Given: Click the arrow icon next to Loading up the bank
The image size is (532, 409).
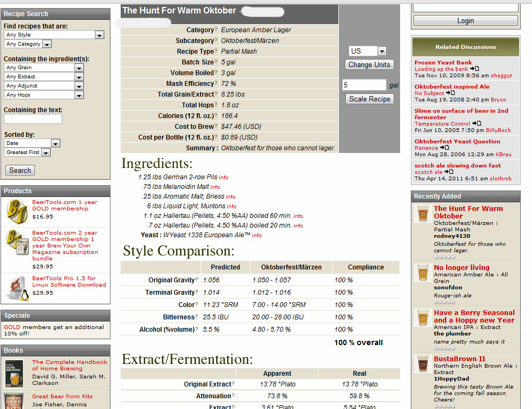Looking at the screenshot, I should pyautogui.click(x=475, y=69).
